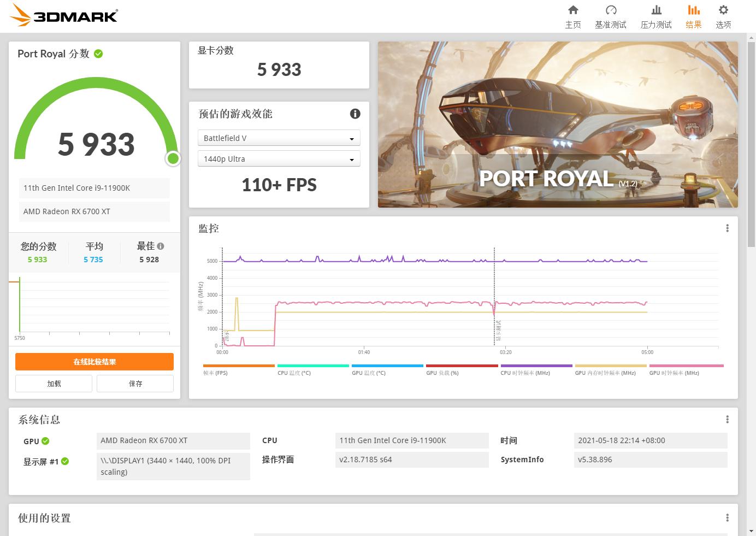Select the 结果 results icon
This screenshot has height=536, width=756.
coord(693,15)
